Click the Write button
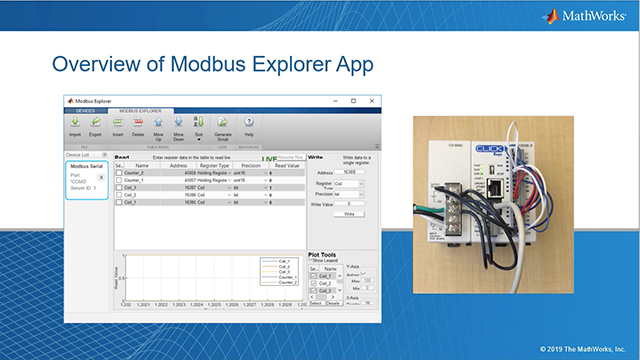The height and width of the screenshot is (360, 640). pyautogui.click(x=349, y=214)
